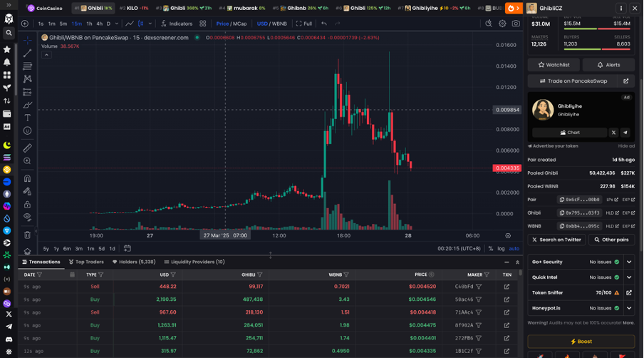Select the ruler measure tool
This screenshot has width=644, height=358.
pos(27,148)
